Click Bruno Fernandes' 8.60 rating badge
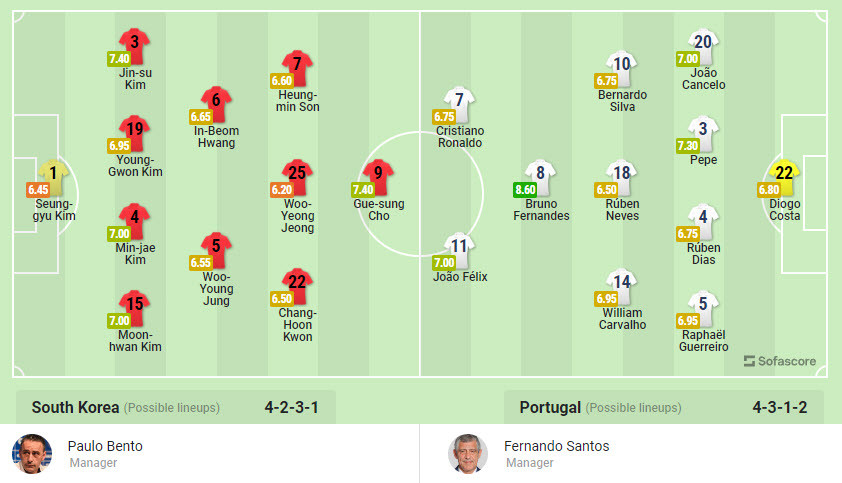Image resolution: width=842 pixels, height=483 pixels. point(525,190)
